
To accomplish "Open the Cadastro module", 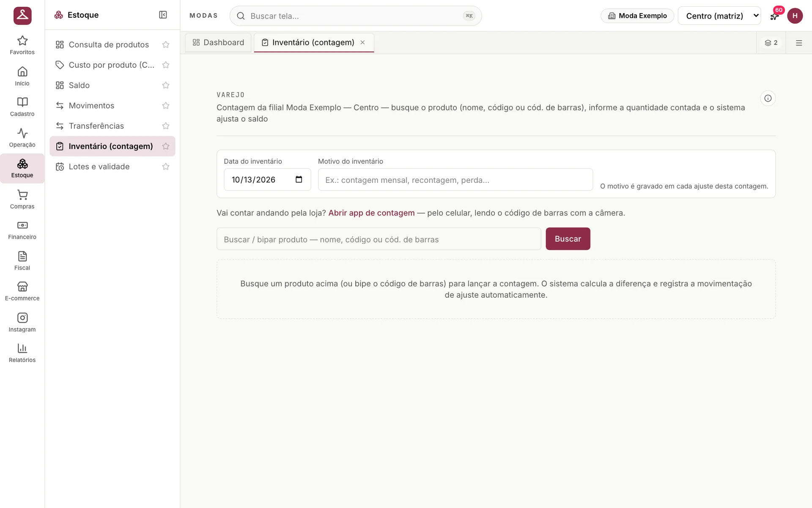I will pyautogui.click(x=22, y=107).
